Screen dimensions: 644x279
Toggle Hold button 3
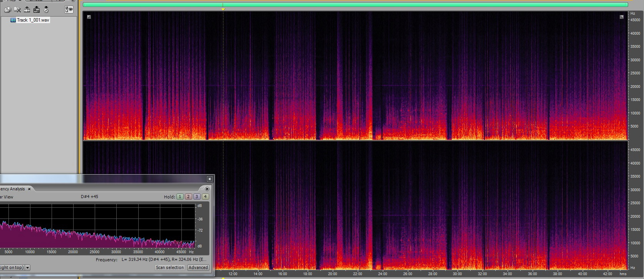coord(197,197)
